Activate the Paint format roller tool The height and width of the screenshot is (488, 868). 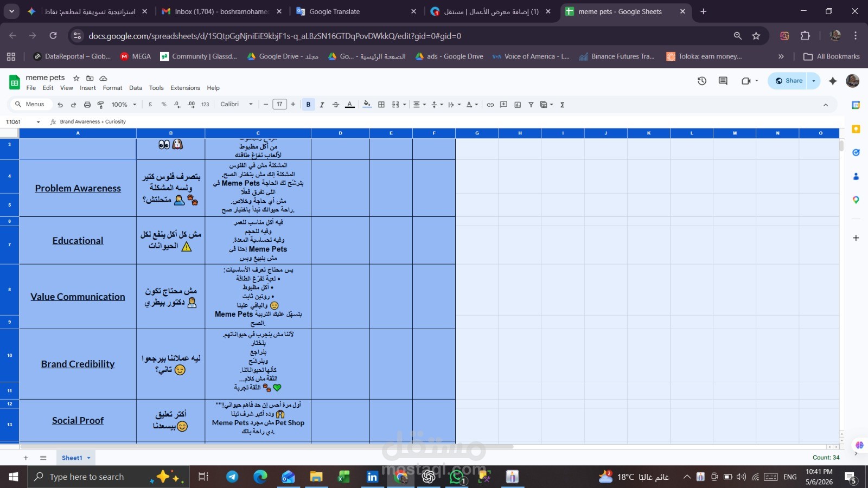click(x=100, y=105)
